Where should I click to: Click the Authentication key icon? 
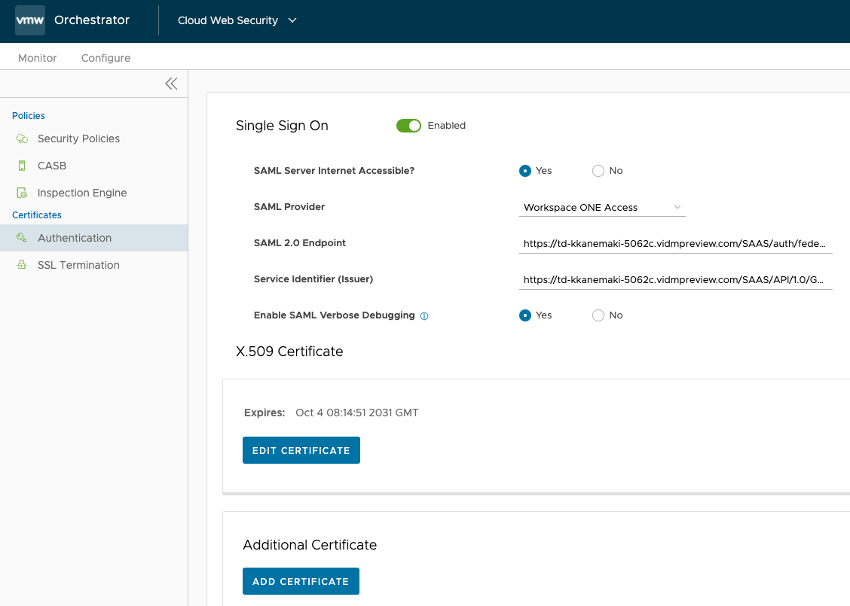(x=21, y=238)
